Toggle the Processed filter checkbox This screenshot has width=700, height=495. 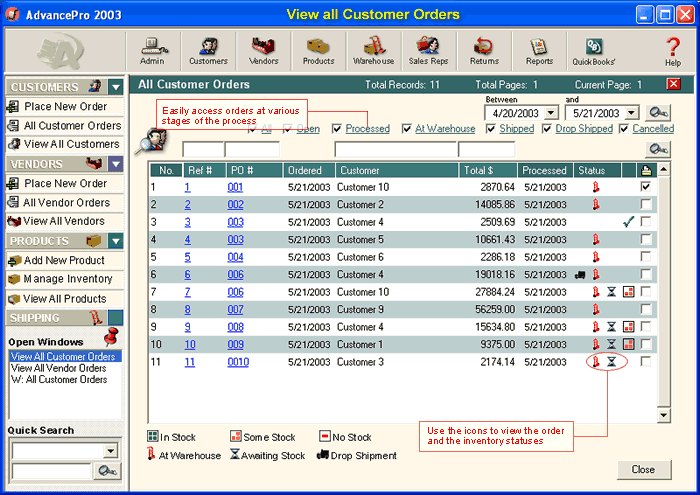click(x=337, y=129)
